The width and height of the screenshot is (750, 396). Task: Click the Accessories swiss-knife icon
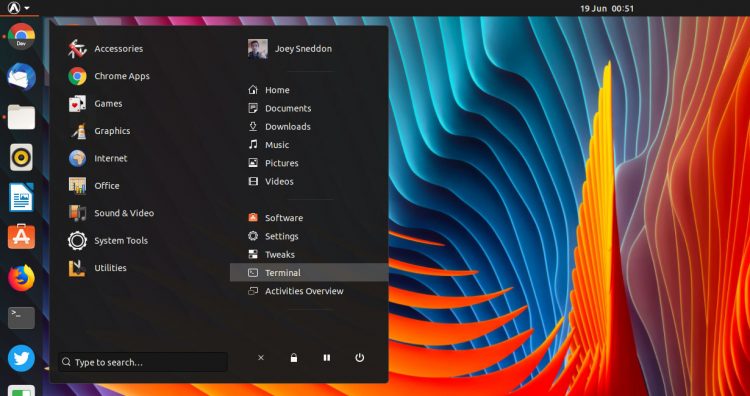77,49
